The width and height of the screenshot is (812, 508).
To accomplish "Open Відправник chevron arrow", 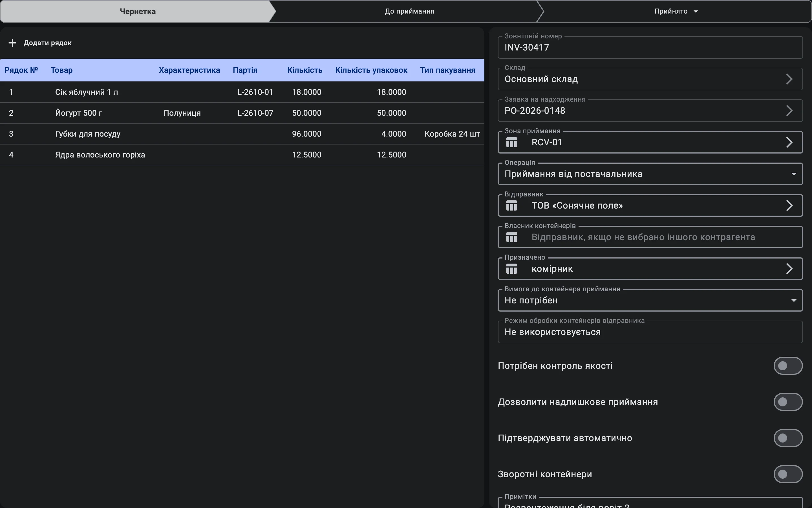I will tap(789, 206).
